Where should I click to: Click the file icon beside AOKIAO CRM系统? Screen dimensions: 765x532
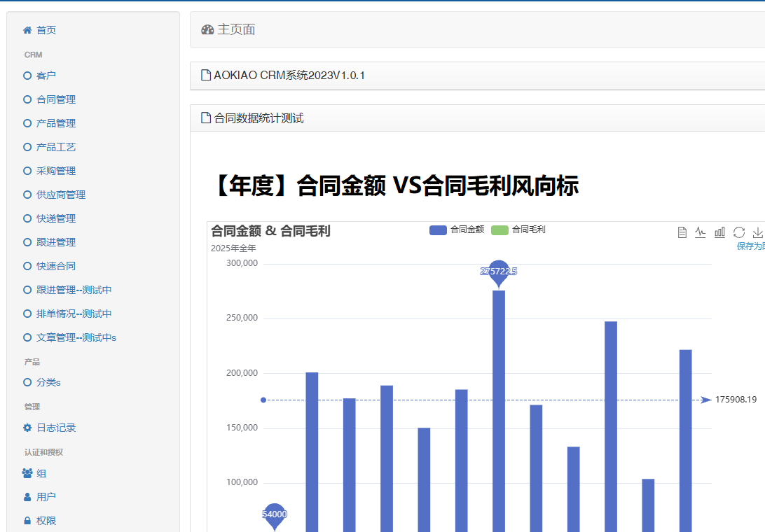[x=206, y=76]
